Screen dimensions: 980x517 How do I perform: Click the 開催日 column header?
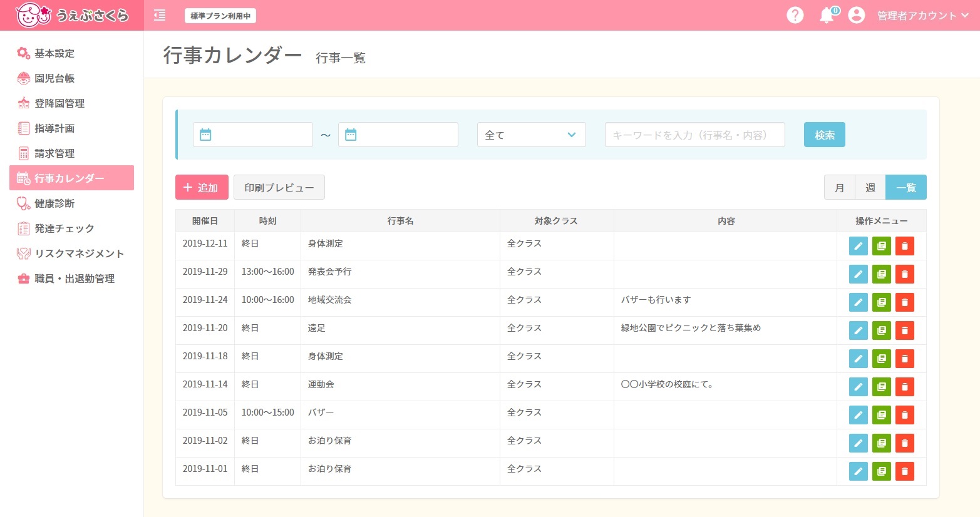click(205, 221)
